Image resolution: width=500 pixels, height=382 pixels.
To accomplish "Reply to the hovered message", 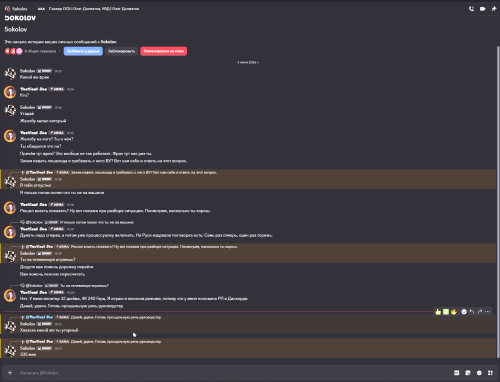I will pyautogui.click(x=472, y=312).
